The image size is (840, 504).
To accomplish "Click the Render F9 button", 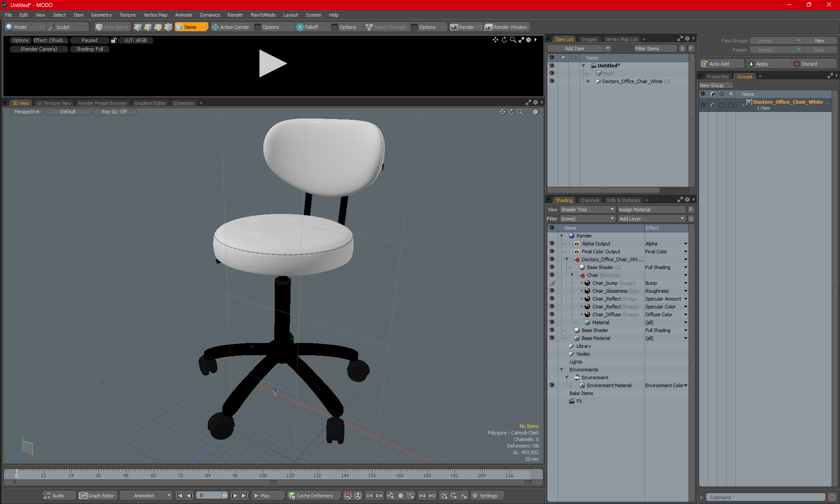I will tap(466, 27).
